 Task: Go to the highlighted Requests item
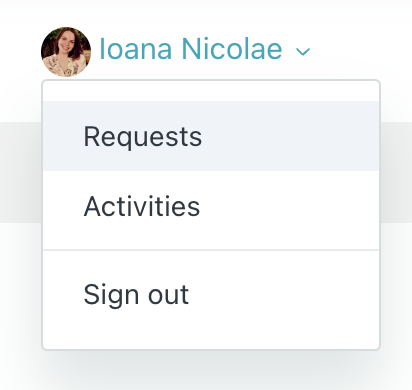point(211,136)
